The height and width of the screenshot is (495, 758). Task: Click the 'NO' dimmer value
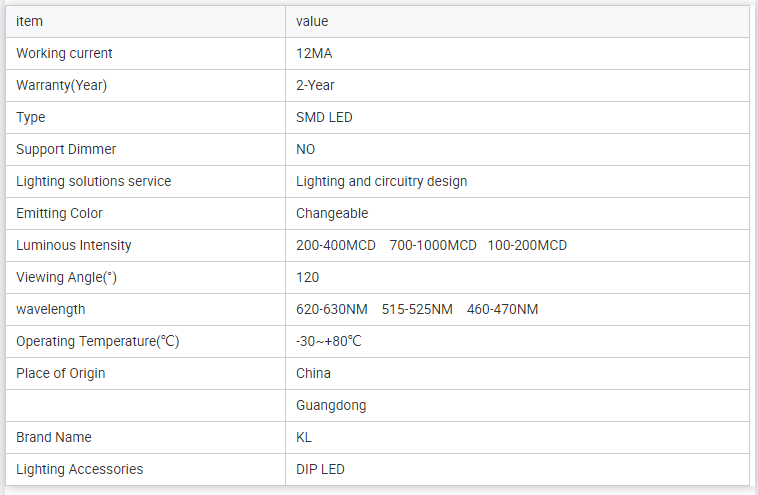306,149
